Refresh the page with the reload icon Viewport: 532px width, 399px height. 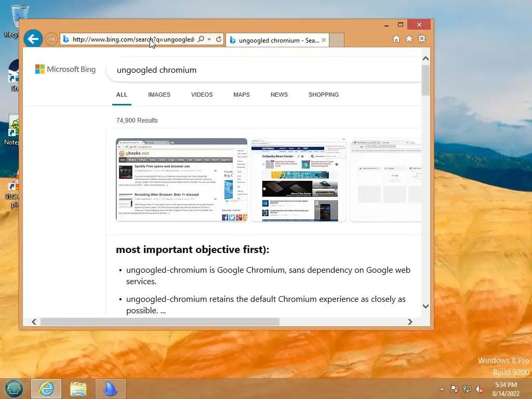[219, 39]
